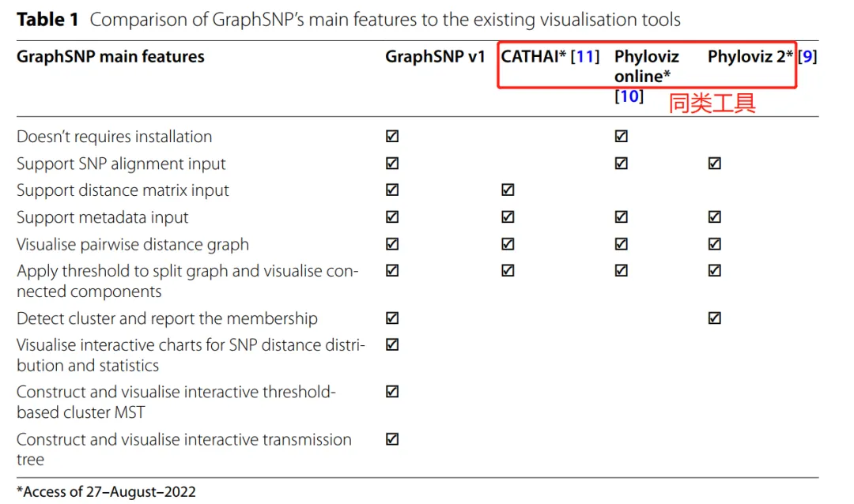Click Phyloviz 2 checkmark for SNP alignment input

(x=715, y=164)
